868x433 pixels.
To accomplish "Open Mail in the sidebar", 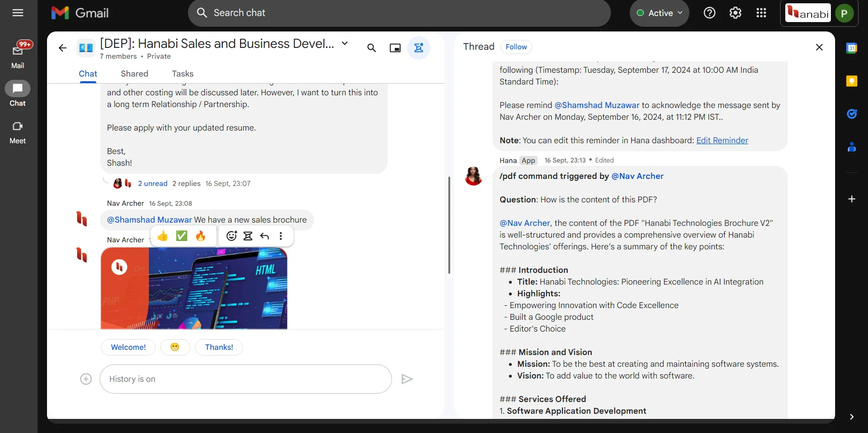I will click(18, 55).
